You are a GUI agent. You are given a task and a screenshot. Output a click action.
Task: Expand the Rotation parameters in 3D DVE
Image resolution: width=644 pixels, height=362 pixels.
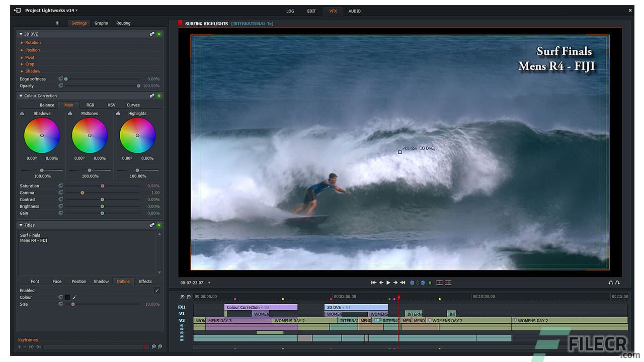point(22,42)
